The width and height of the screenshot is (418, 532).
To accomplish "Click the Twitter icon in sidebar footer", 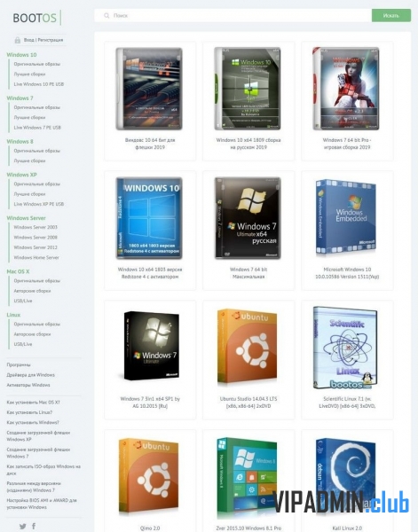I will (23, 526).
